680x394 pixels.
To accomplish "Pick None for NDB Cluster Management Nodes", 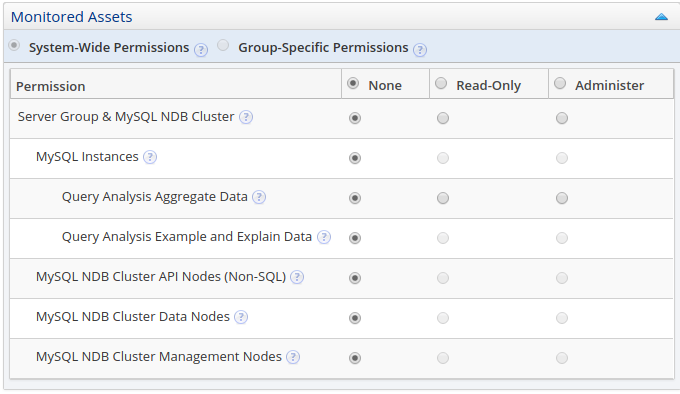I will (x=355, y=358).
